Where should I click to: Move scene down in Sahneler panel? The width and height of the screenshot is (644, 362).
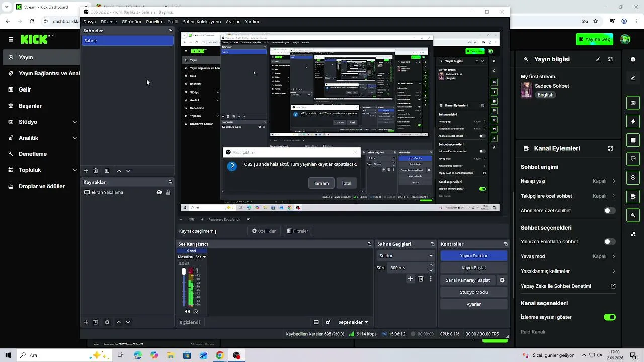pyautogui.click(x=128, y=171)
